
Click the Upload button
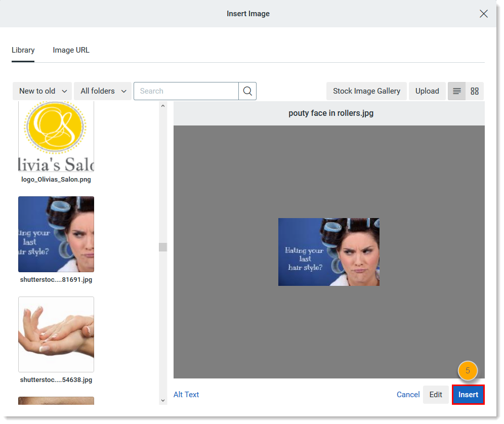point(427,91)
